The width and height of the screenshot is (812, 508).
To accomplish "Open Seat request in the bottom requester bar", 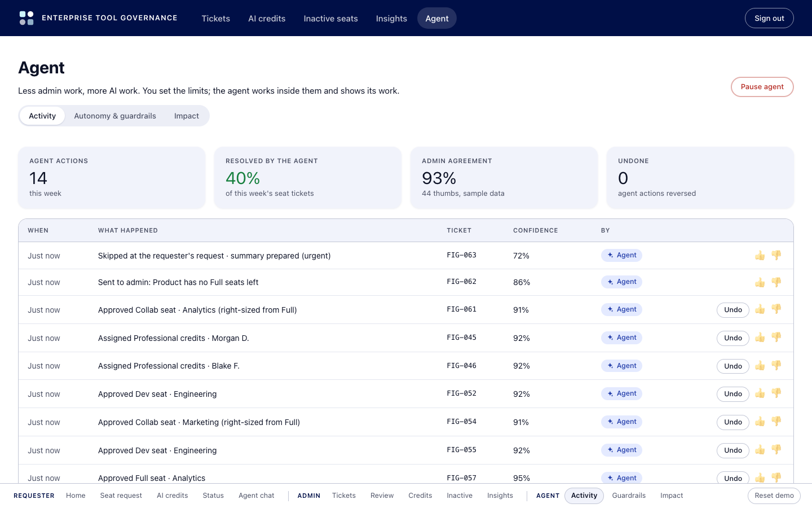I will coord(121,496).
